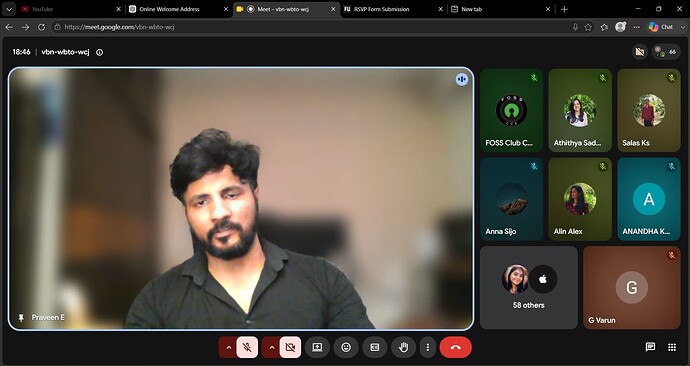This screenshot has height=366, width=690.
Task: Open the tab search dropdown arrow
Action: 9,9
